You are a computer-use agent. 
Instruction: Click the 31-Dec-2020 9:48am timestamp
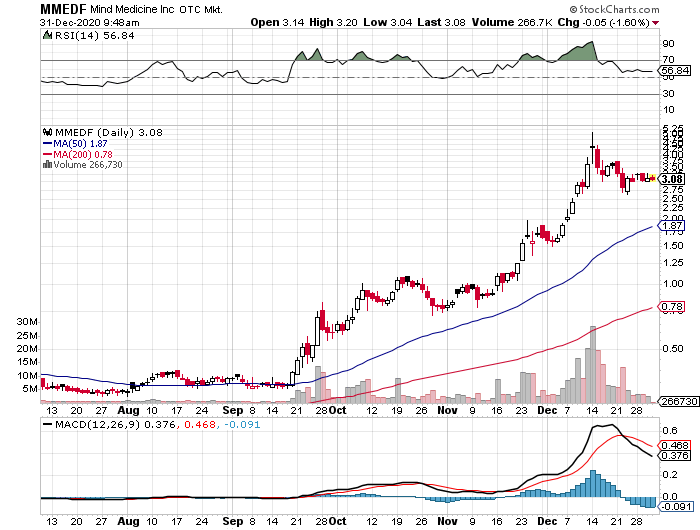(x=89, y=22)
